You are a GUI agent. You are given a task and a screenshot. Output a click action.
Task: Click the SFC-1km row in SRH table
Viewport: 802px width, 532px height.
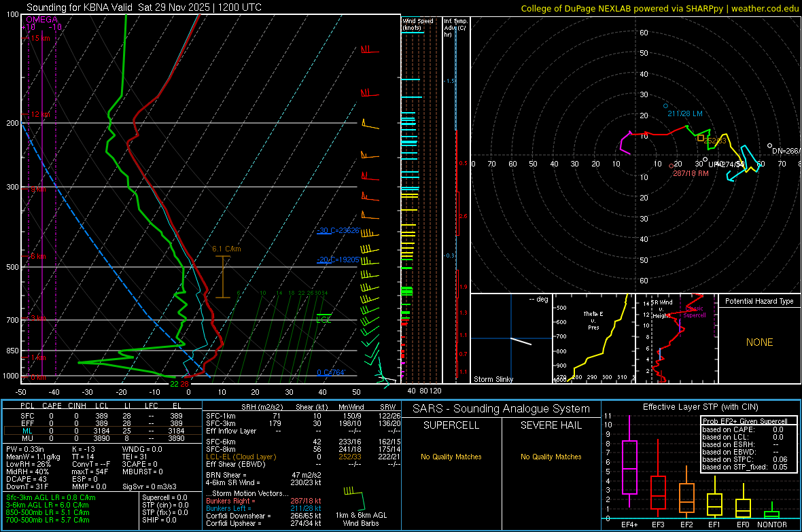[x=303, y=416]
